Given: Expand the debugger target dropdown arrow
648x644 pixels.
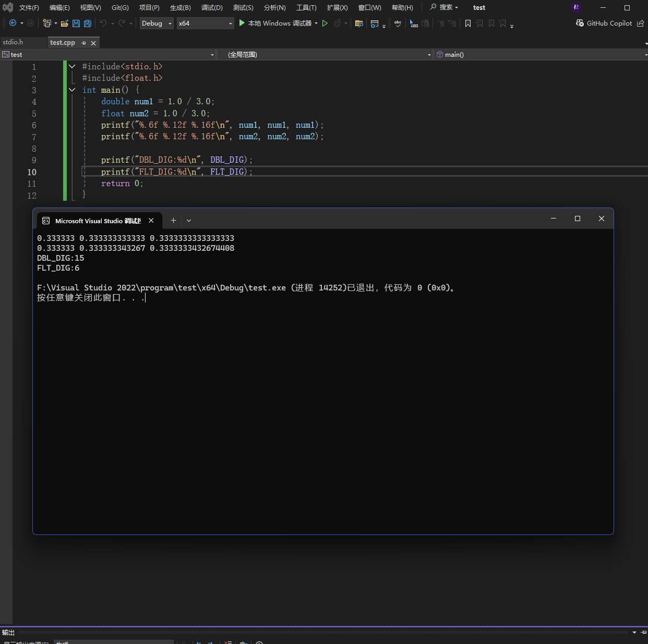Looking at the screenshot, I should click(x=316, y=23).
